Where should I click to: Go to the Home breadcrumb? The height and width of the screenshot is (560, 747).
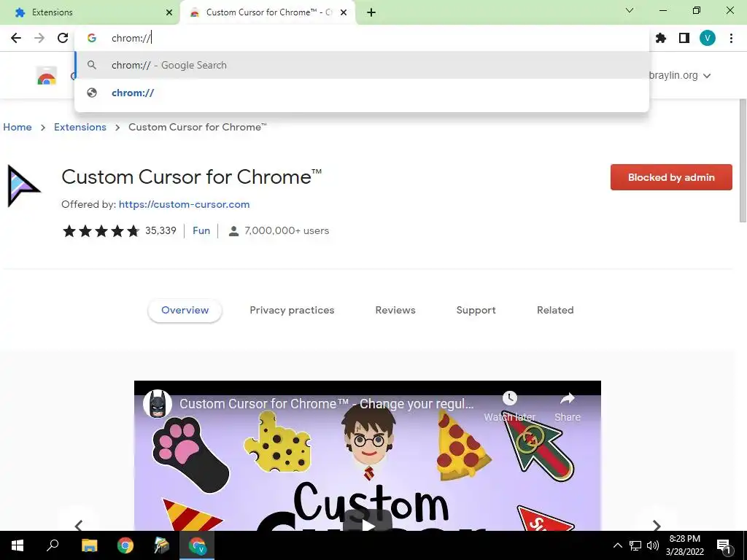coord(18,127)
